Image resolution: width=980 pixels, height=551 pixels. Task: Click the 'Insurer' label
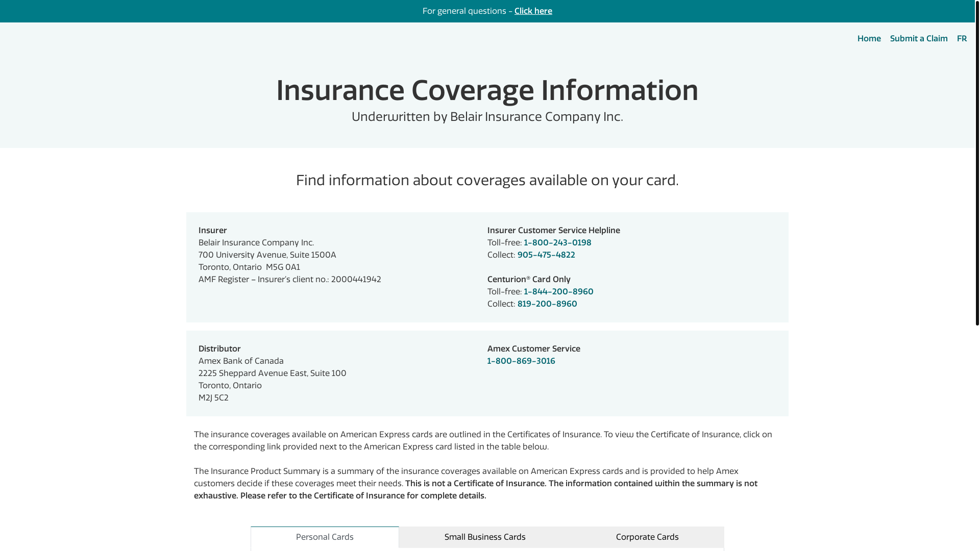(212, 230)
